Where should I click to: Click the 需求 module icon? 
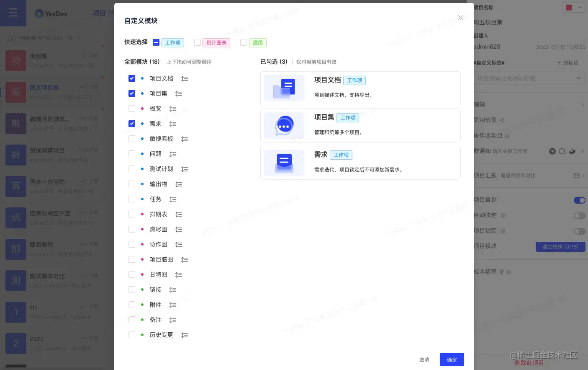click(x=284, y=163)
